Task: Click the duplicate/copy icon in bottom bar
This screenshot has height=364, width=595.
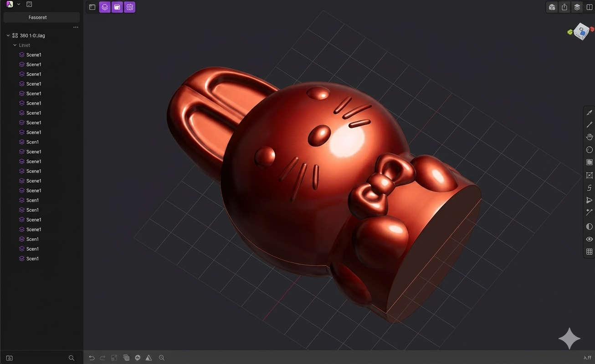Action: (126, 358)
